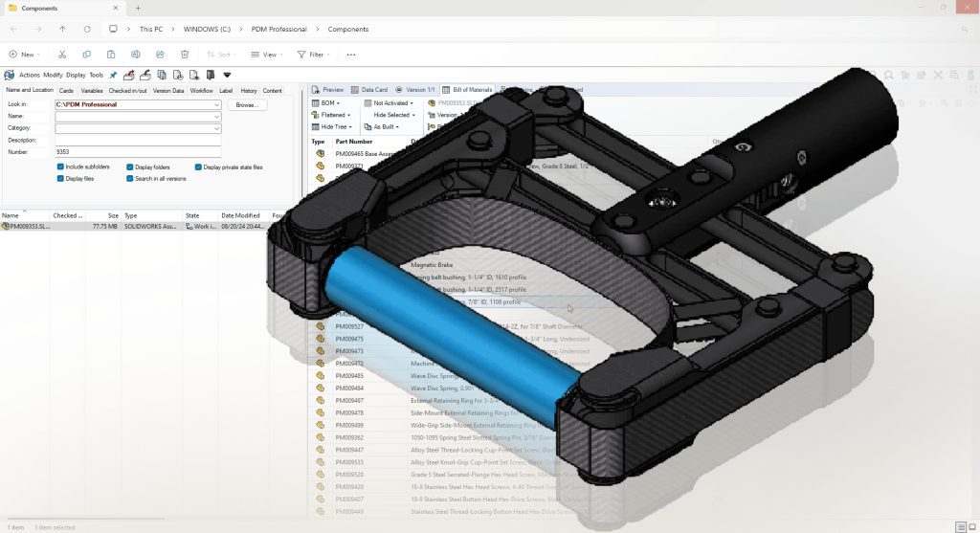Switch to the Version Data tab
980x533 pixels.
168,91
